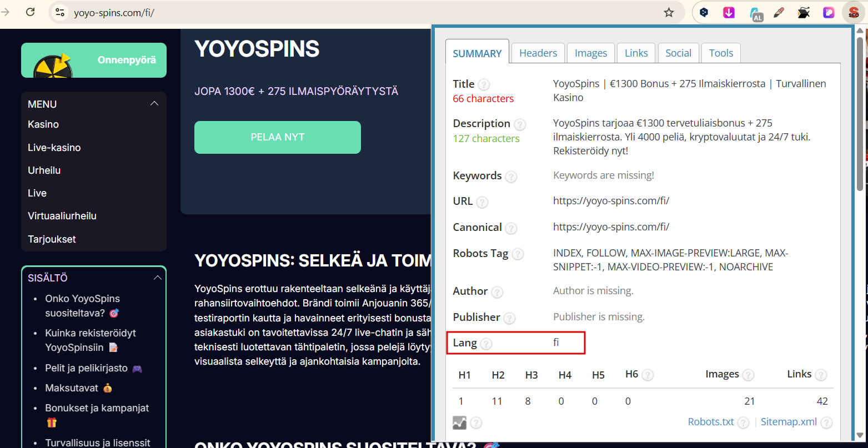868x448 pixels.
Task: Open the purple square extension icon
Action: pos(829,12)
